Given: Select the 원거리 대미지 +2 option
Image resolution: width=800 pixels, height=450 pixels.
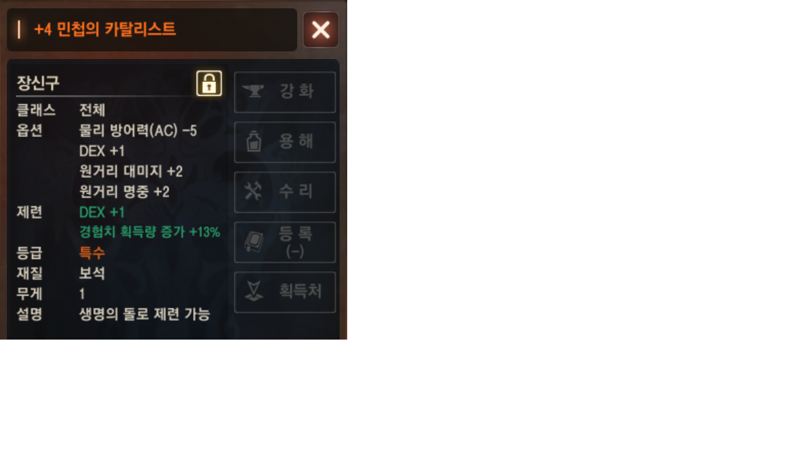Looking at the screenshot, I should (131, 171).
